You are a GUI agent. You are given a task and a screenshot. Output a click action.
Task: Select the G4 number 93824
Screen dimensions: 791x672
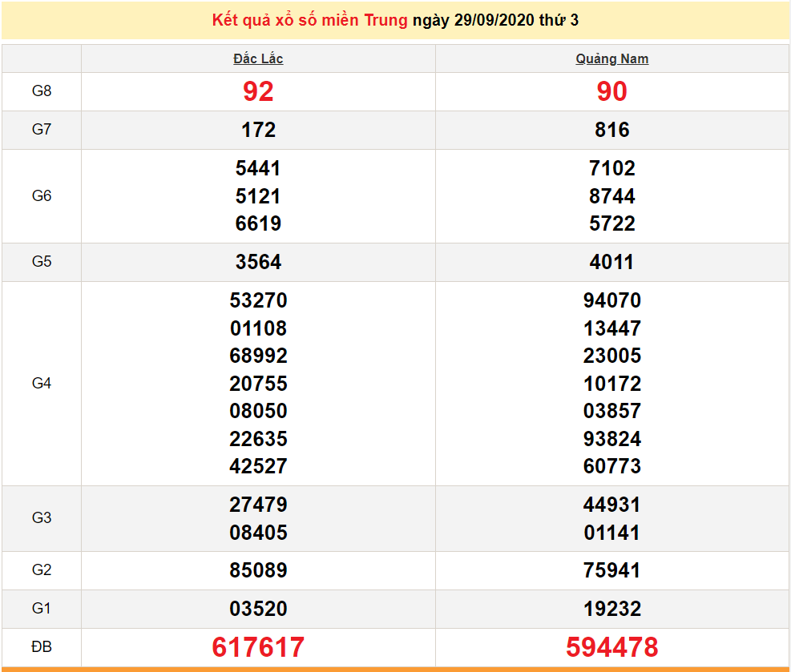(612, 439)
